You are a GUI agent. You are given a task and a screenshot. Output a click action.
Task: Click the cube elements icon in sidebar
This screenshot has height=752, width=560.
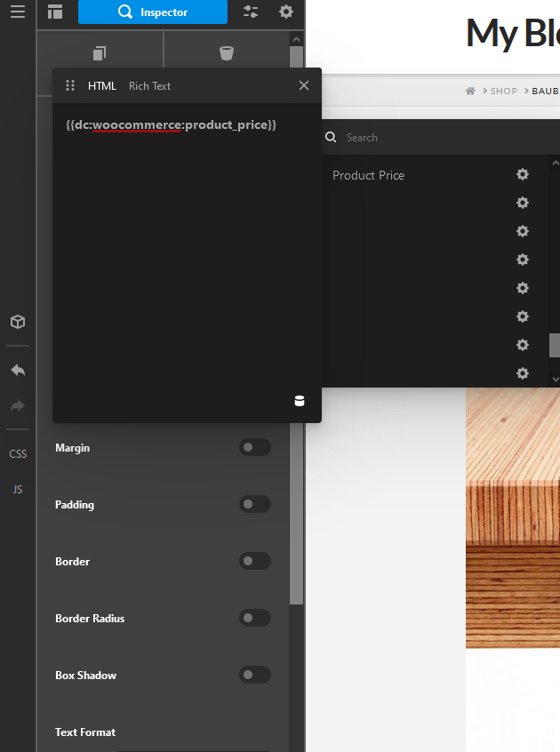[18, 322]
